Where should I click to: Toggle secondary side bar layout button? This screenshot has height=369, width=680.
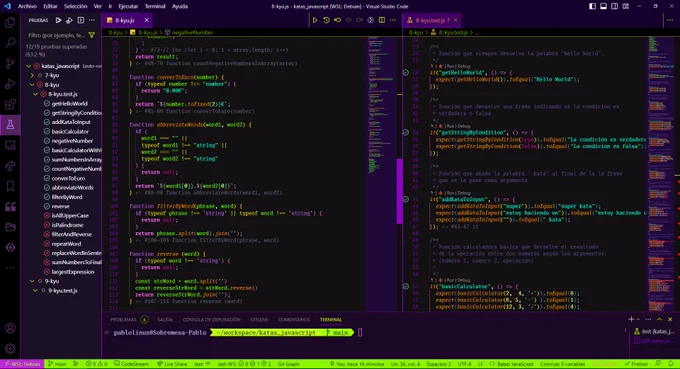pos(615,6)
